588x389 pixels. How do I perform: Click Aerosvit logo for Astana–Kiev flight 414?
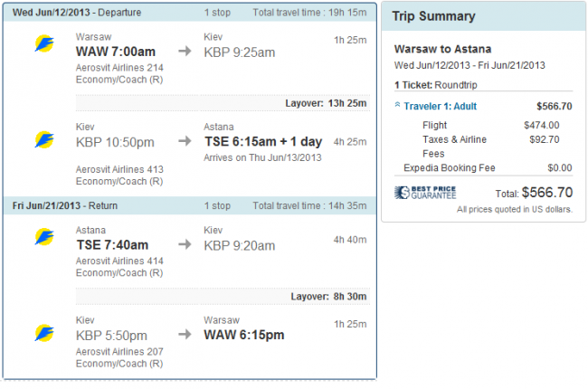(43, 238)
